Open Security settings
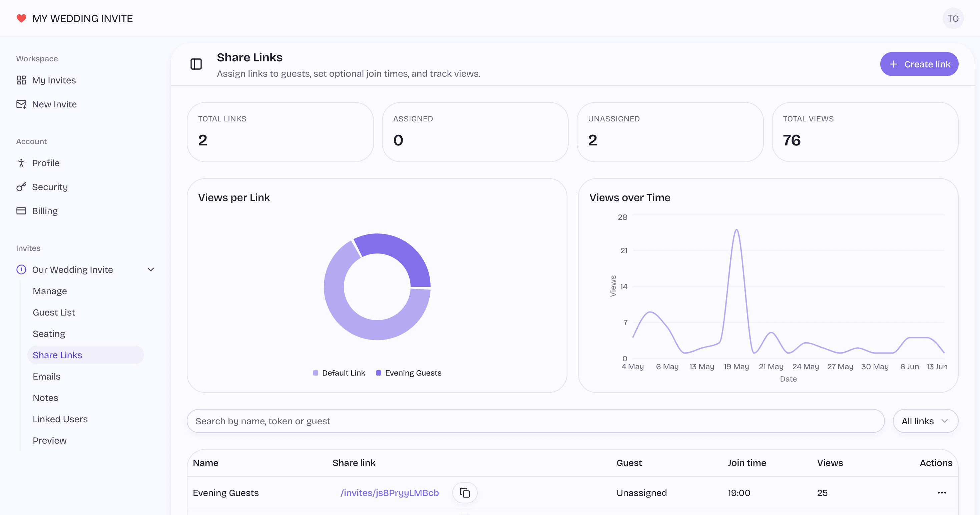Image resolution: width=980 pixels, height=515 pixels. [x=50, y=187]
